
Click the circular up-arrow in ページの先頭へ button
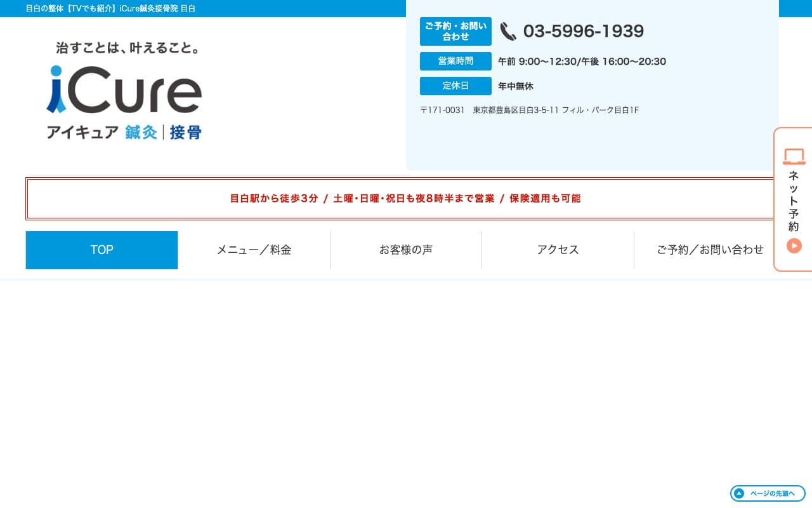click(x=738, y=493)
